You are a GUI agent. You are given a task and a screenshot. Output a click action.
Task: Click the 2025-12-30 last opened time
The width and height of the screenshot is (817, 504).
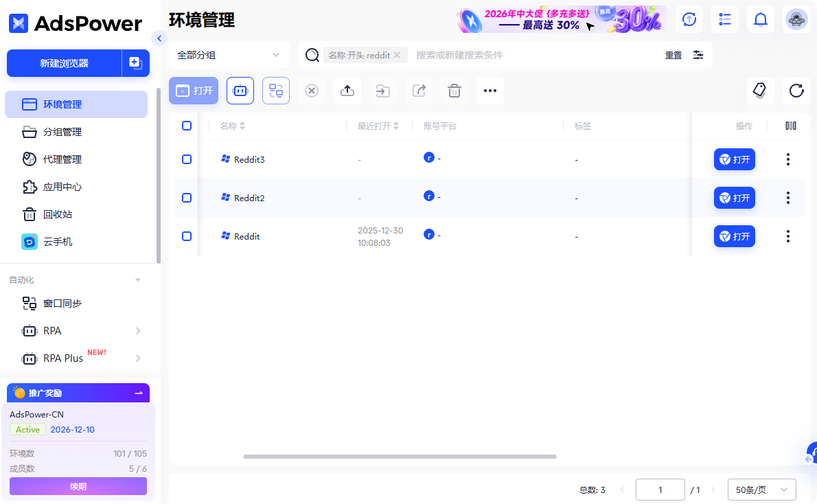pos(380,237)
